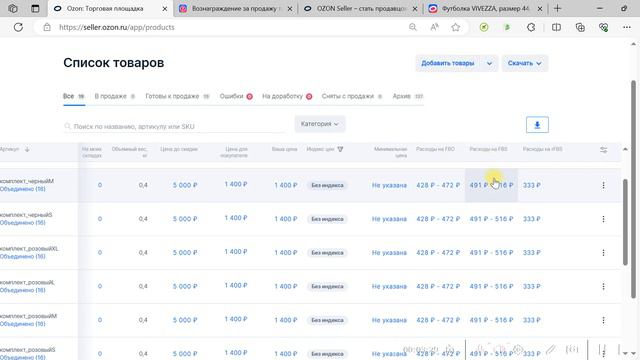Open the На доработку tab
This screenshot has height=360, width=640.
click(x=287, y=96)
